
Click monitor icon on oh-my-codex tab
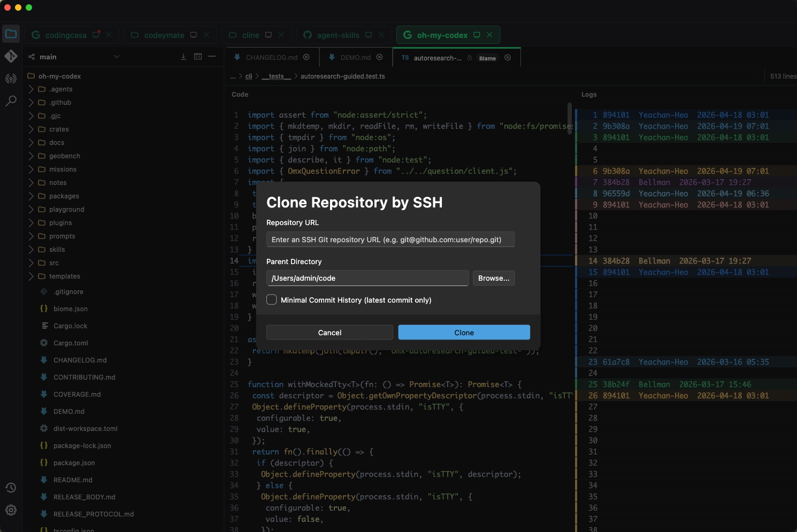(477, 35)
